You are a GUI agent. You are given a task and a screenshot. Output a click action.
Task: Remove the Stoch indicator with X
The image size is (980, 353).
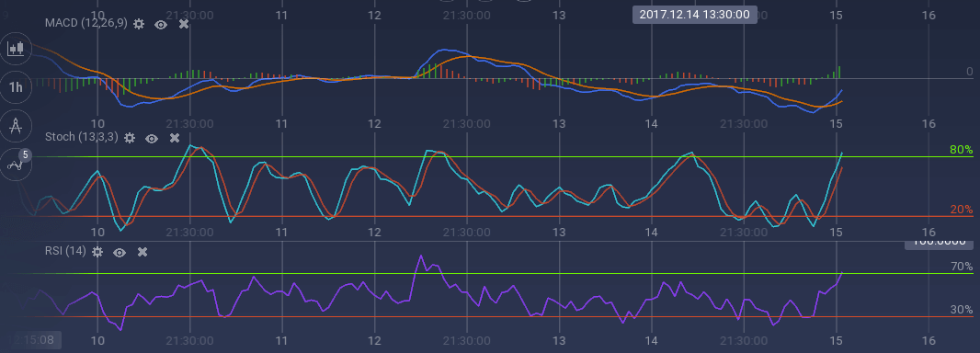[175, 138]
